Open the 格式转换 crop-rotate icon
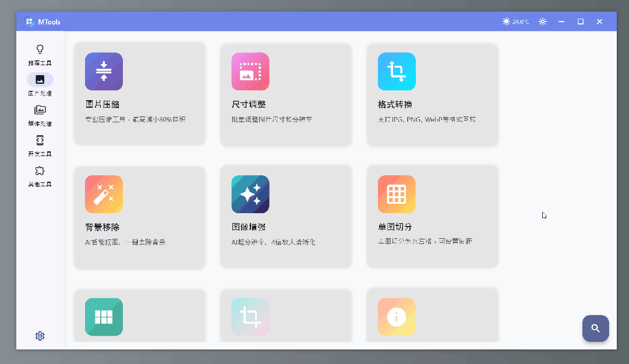The height and width of the screenshot is (364, 629). (397, 72)
